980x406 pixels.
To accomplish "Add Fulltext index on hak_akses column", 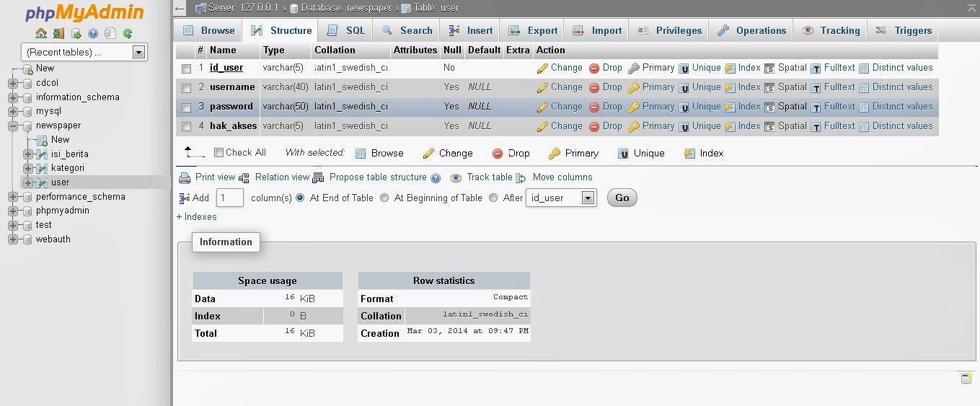I will [833, 126].
